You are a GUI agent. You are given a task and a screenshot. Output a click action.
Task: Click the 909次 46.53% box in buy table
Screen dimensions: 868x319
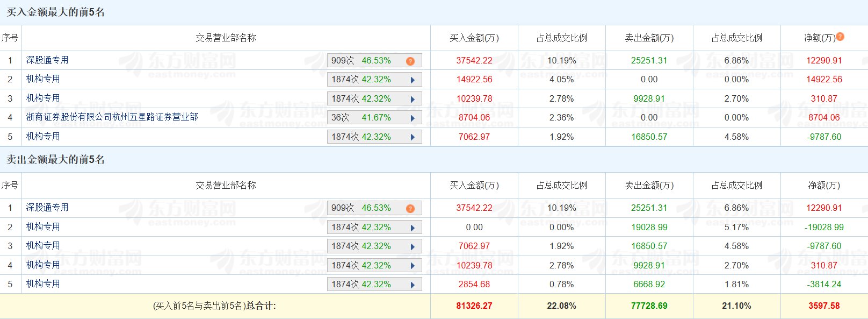pyautogui.click(x=365, y=61)
